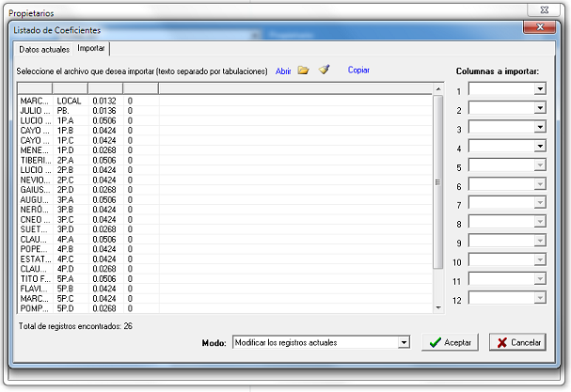
Task: Click the first column header of the list
Action: [35, 88]
